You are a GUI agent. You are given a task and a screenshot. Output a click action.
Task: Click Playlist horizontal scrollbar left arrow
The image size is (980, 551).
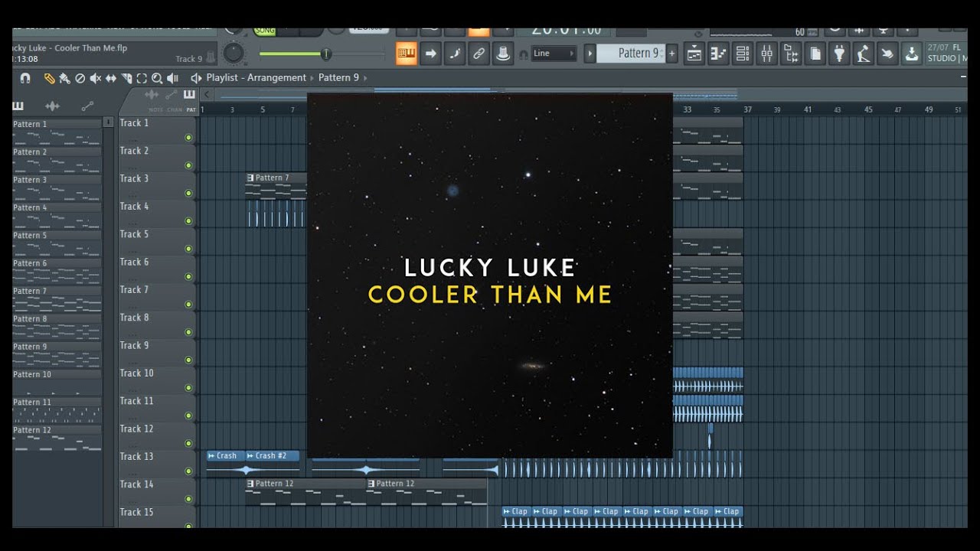[207, 95]
